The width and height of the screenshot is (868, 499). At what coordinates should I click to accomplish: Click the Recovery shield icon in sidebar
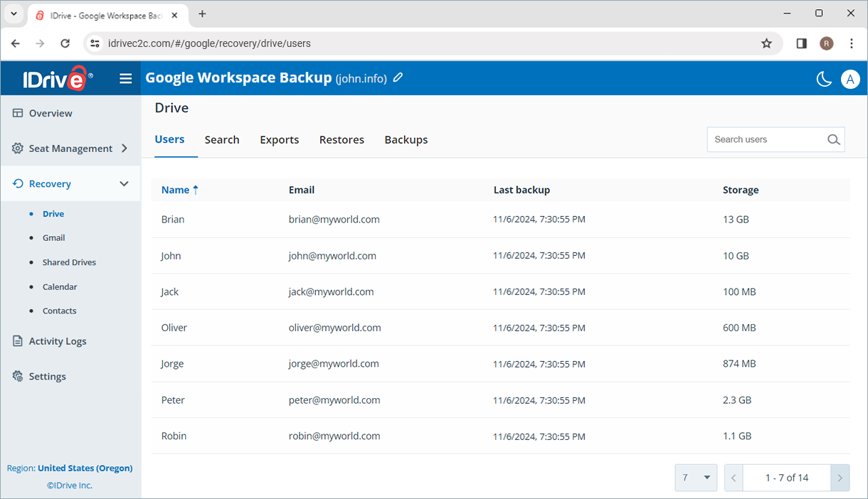tap(17, 183)
